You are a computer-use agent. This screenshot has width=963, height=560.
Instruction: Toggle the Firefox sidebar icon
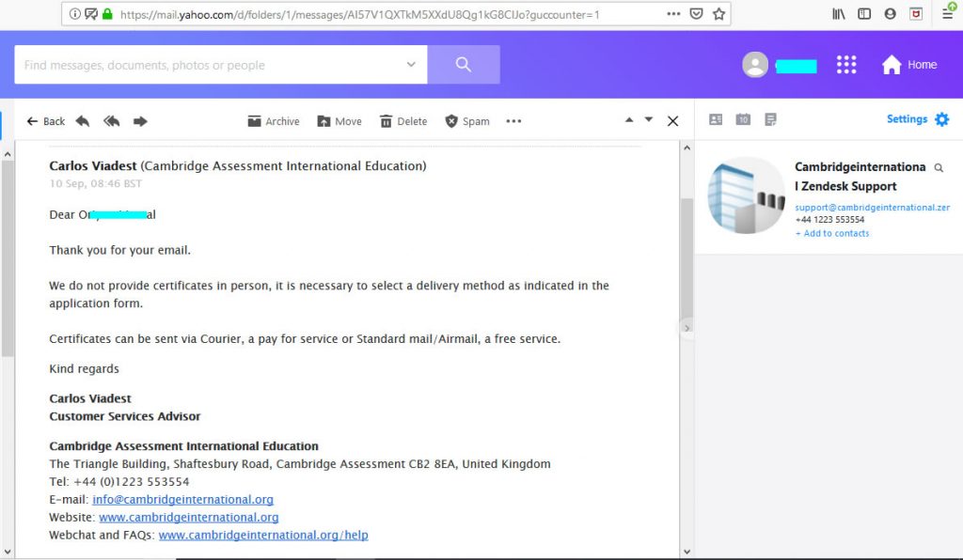[x=864, y=13]
